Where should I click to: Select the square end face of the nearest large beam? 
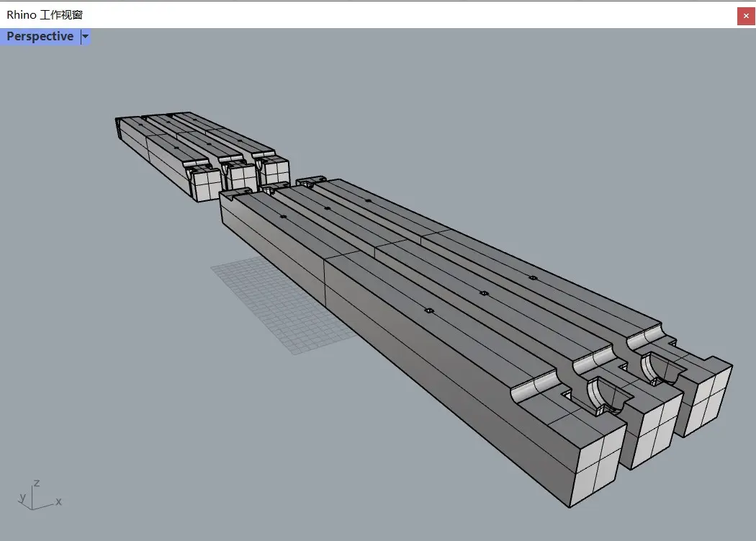tap(597, 465)
